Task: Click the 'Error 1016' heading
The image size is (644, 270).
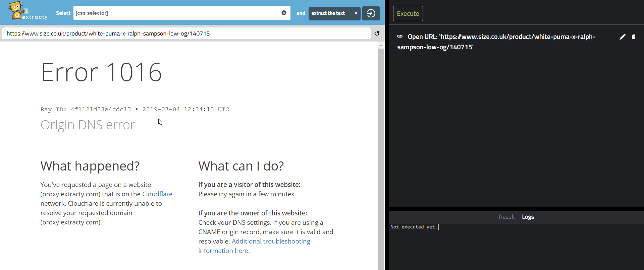Action: (101, 72)
